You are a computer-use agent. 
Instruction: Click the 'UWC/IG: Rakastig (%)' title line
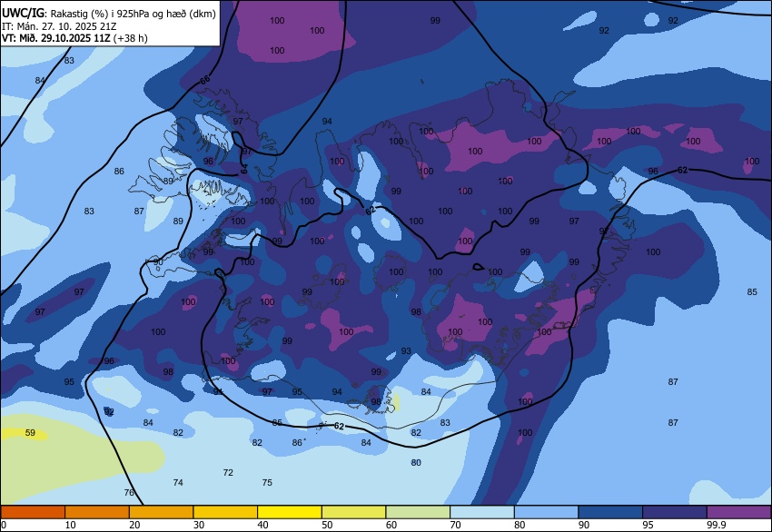109,14
